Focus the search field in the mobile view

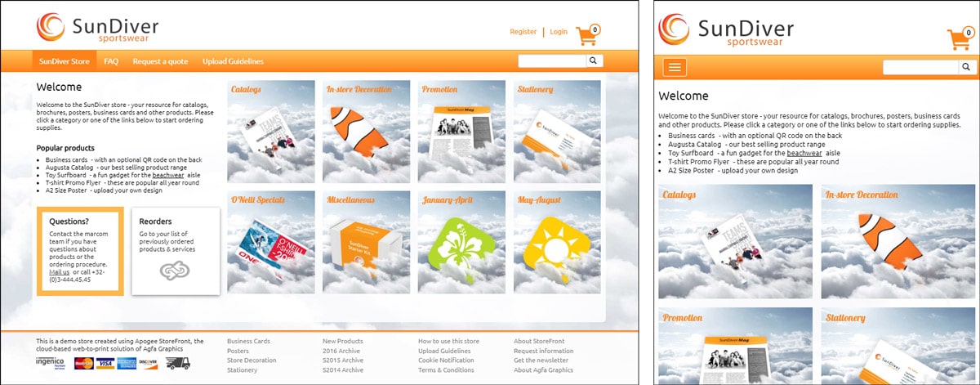point(920,68)
